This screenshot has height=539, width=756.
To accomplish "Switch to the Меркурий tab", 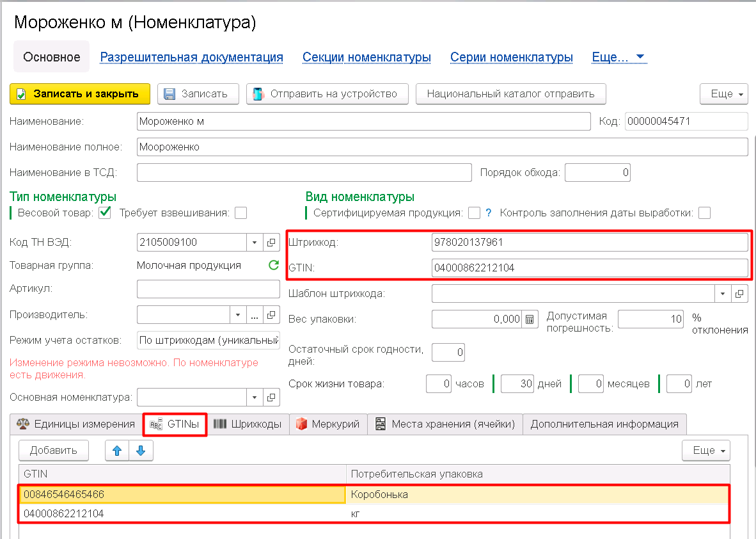I will (328, 424).
